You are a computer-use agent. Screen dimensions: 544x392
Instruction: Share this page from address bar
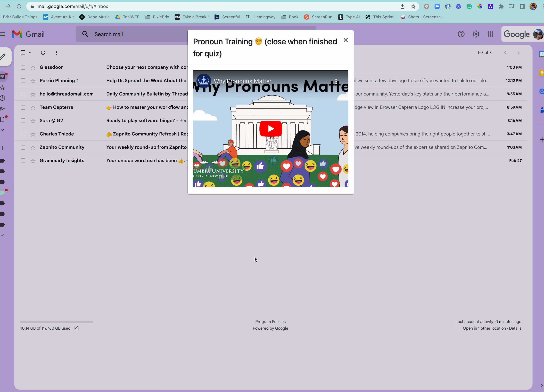coord(402,6)
